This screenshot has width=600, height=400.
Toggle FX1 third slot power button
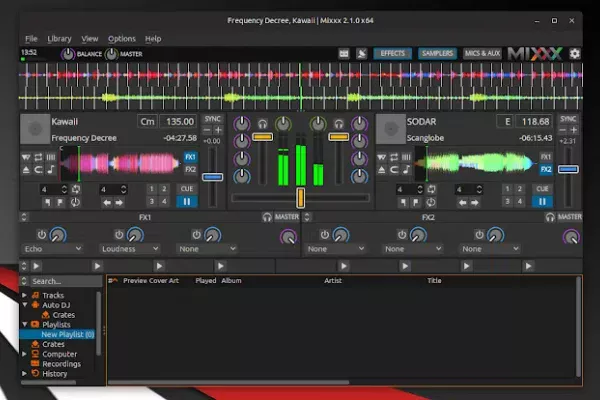point(196,234)
